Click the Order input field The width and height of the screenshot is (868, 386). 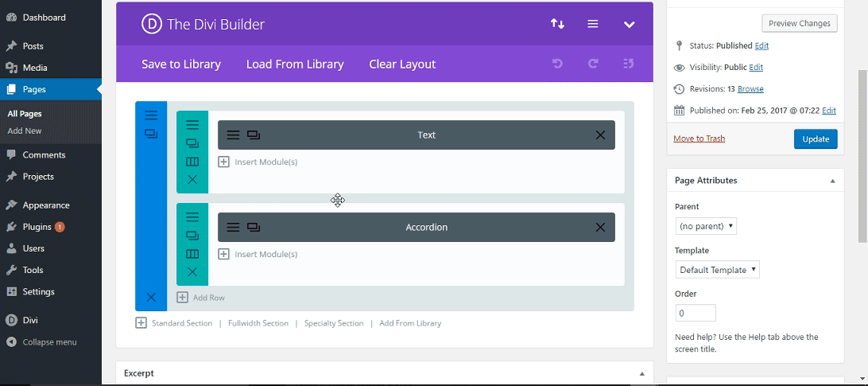[696, 313]
